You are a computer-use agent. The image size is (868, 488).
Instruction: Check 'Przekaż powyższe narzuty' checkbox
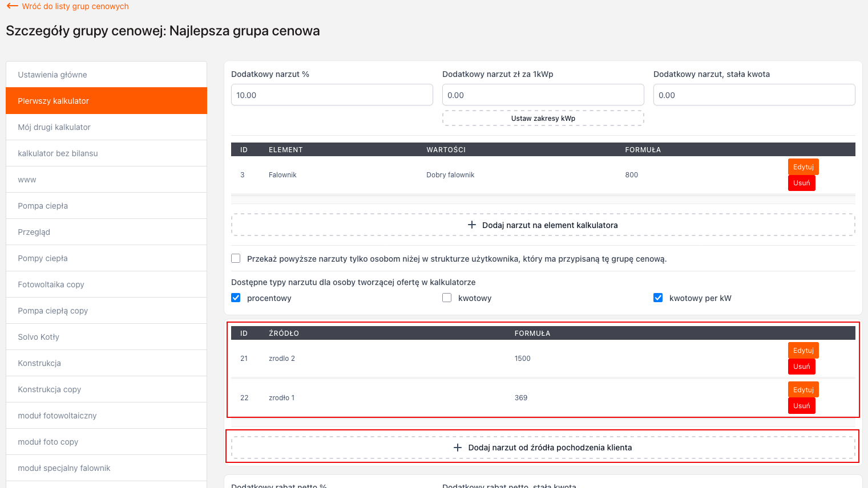tap(236, 258)
